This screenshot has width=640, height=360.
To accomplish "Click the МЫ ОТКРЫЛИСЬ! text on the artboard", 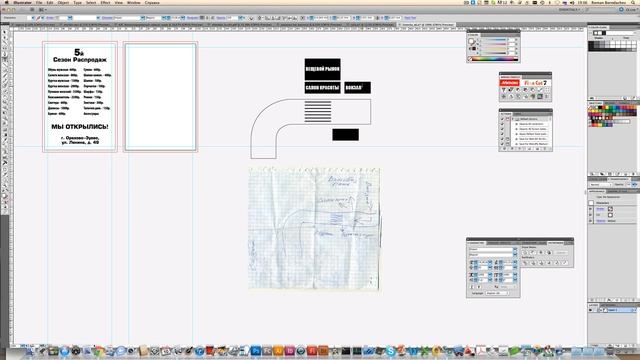I will 80,127.
